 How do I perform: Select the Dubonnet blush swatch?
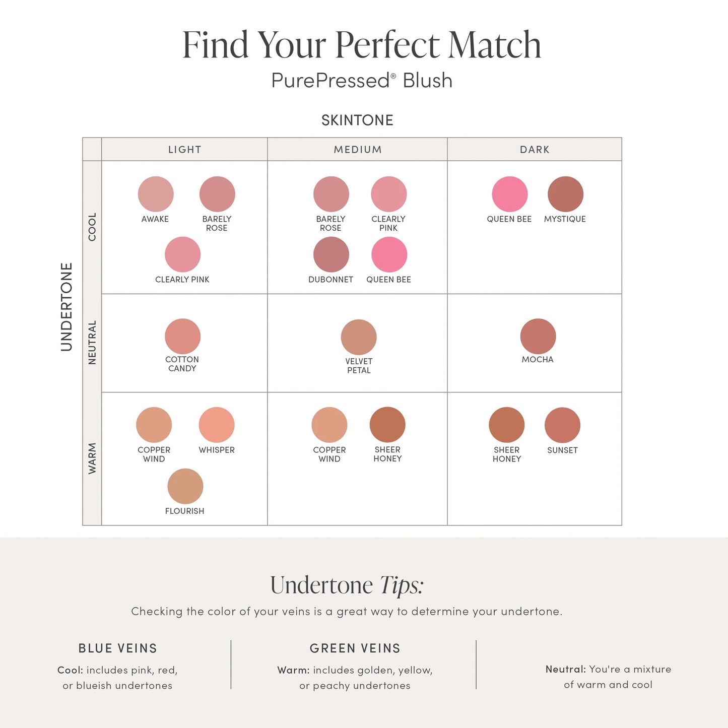tap(331, 254)
